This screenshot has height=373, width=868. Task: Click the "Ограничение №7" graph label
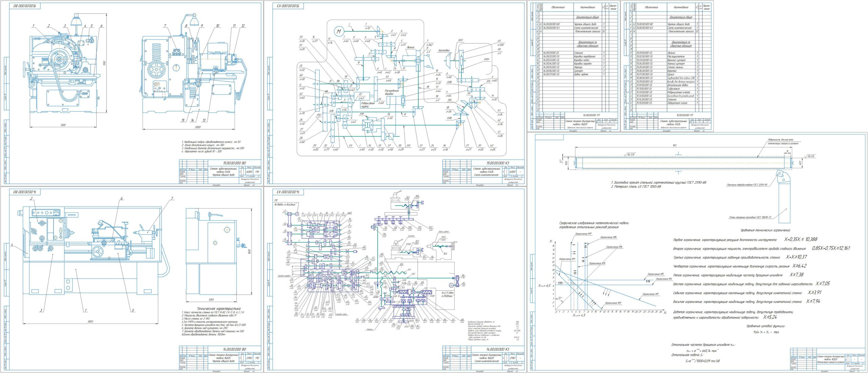(584, 234)
